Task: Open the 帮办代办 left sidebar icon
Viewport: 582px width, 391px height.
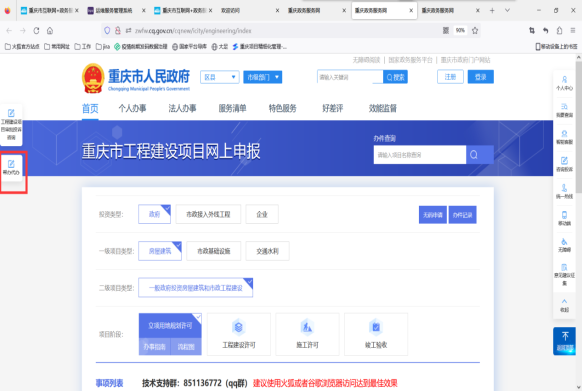Action: (12, 167)
